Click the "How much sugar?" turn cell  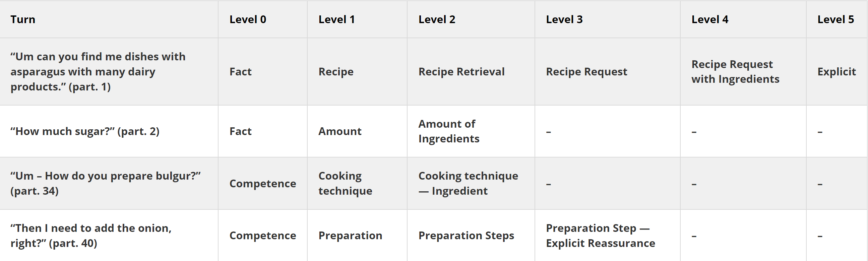pyautogui.click(x=85, y=131)
